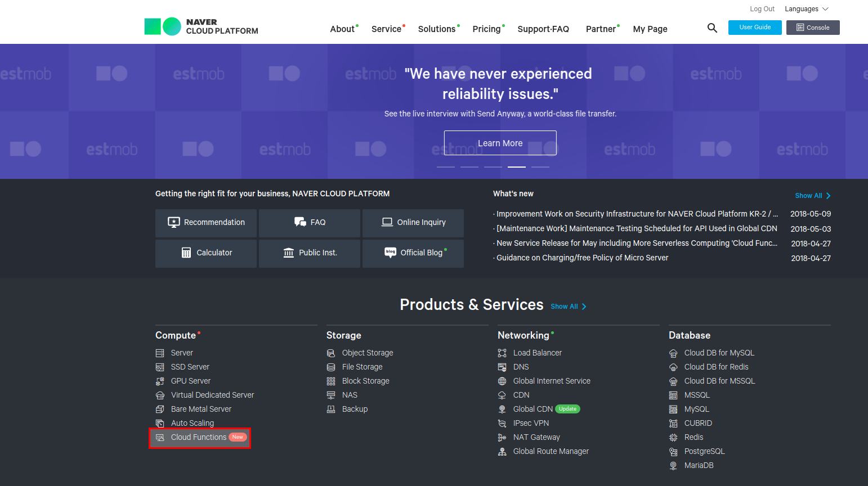The image size is (868, 486).
Task: Open the Global CDN link with Update badge
Action: pyautogui.click(x=533, y=409)
